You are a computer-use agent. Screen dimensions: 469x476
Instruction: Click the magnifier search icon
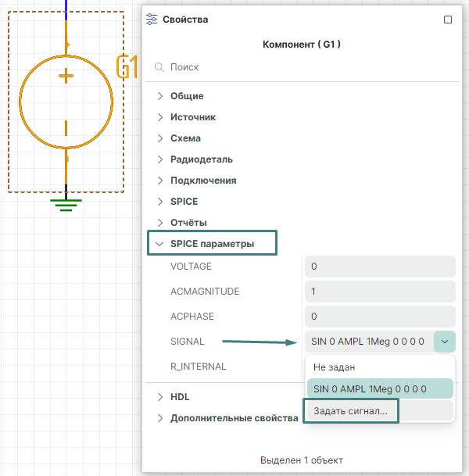pos(159,66)
